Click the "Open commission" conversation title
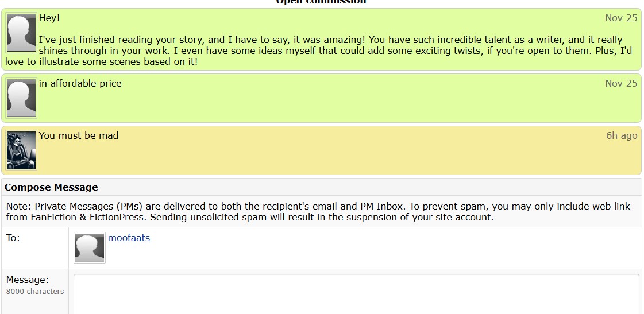 tap(321, 2)
